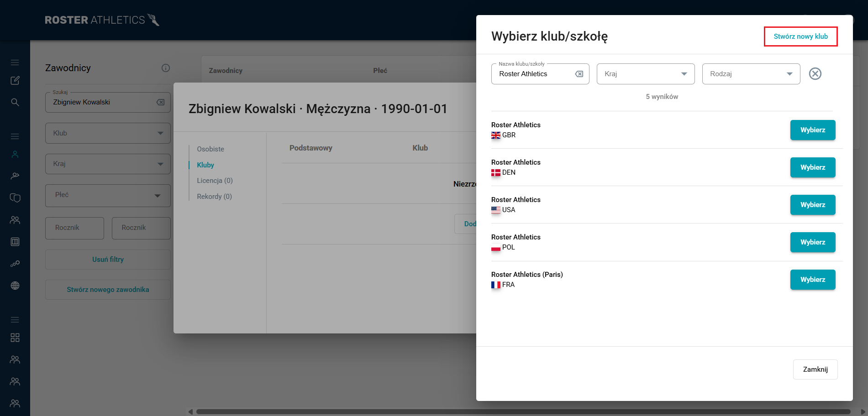Open the columns table icon in the sidebar
This screenshot has height=416, width=868.
click(x=15, y=242)
